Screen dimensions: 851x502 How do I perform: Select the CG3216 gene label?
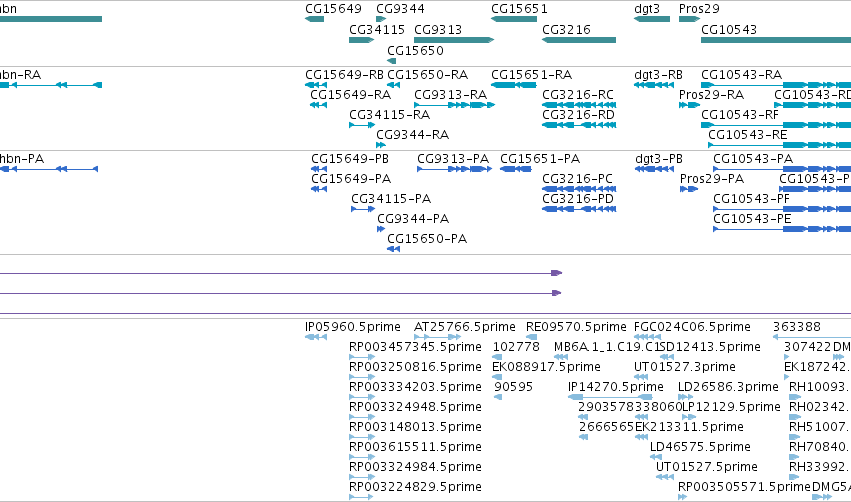[566, 29]
